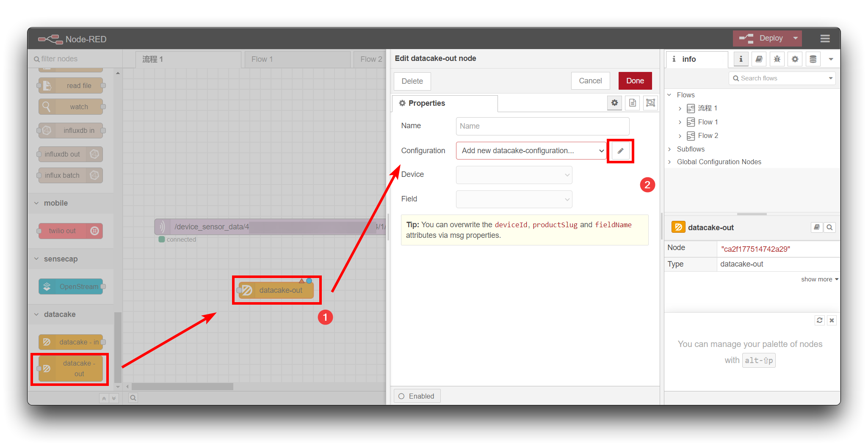Screen dimensions: 868x446
Task: Select the Properties tab
Action: [445, 103]
